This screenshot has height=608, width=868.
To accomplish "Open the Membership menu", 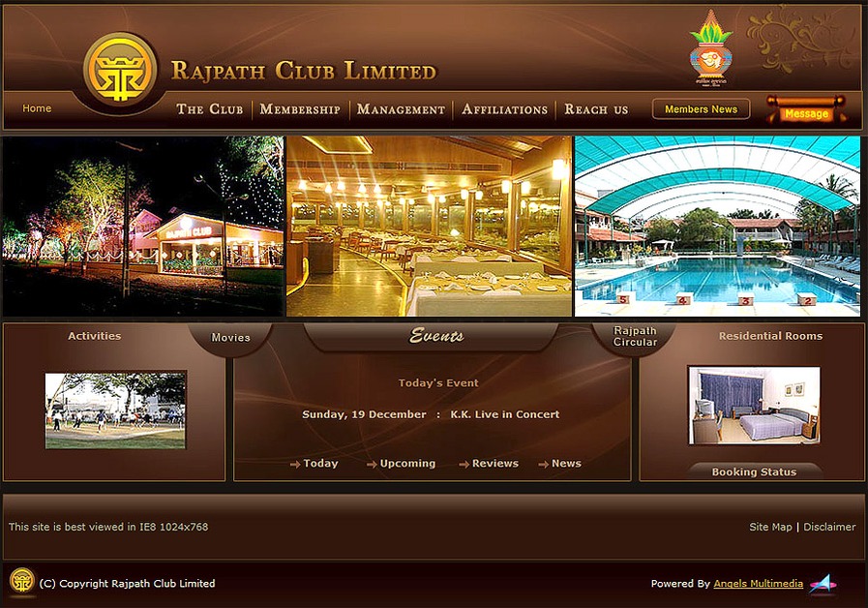I will [300, 109].
